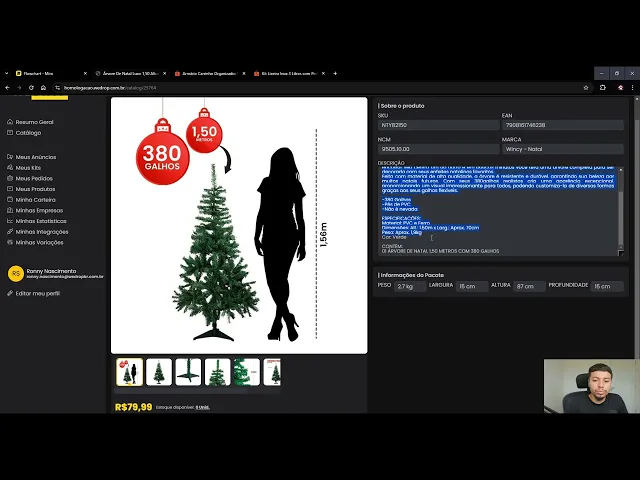Click the ALTURA field showing 87 cm
This screenshot has height=480, width=640.
(529, 286)
